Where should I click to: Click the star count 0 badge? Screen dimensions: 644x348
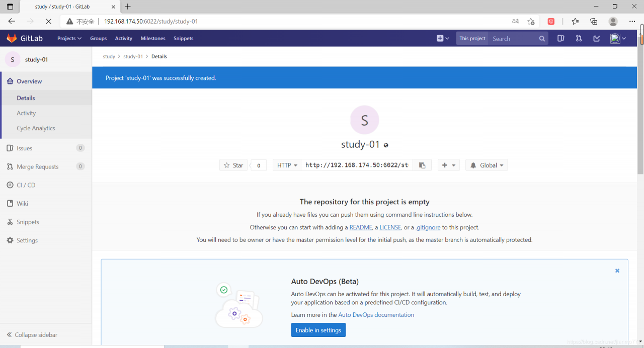tap(259, 165)
